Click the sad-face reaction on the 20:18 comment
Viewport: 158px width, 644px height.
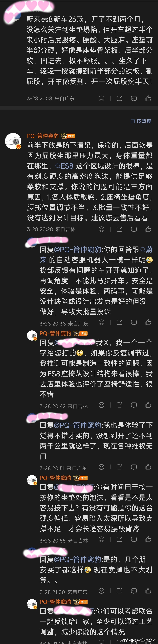tap(101, 98)
